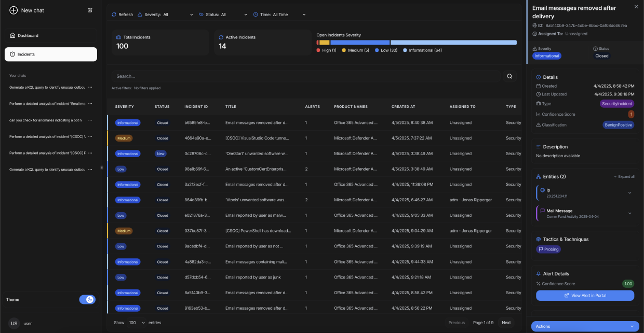The height and width of the screenshot is (333, 644).
Task: Open a new chat via the compose icon
Action: point(90,10)
